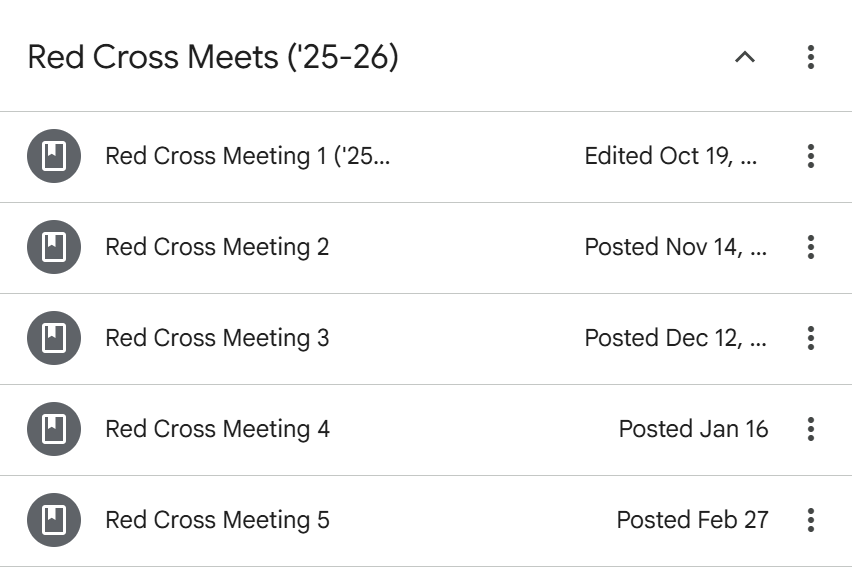Open the Red Cross Meeting 2 post

pyautogui.click(x=217, y=247)
